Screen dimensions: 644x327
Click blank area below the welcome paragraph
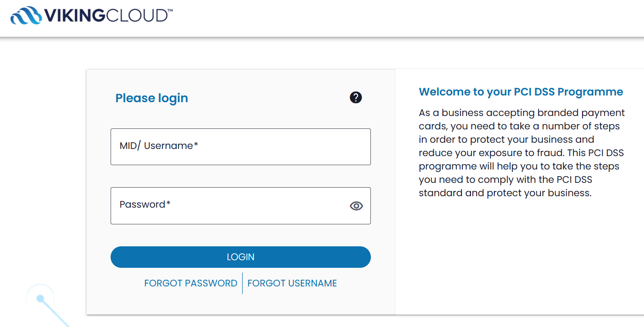pos(520,258)
